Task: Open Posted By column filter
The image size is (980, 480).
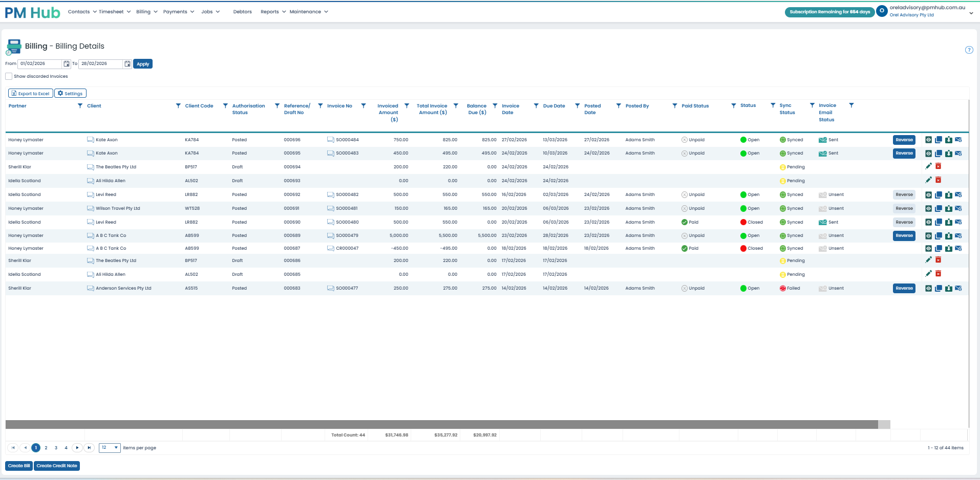Action: (675, 106)
